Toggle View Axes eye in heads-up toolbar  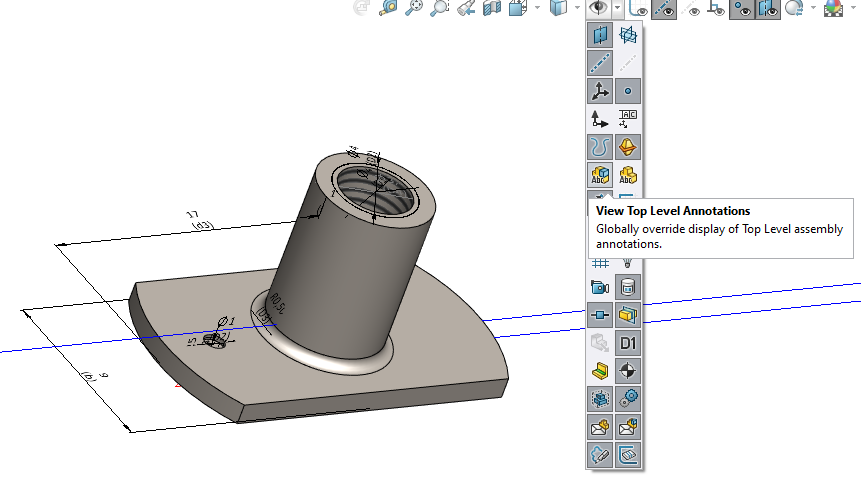[x=664, y=8]
